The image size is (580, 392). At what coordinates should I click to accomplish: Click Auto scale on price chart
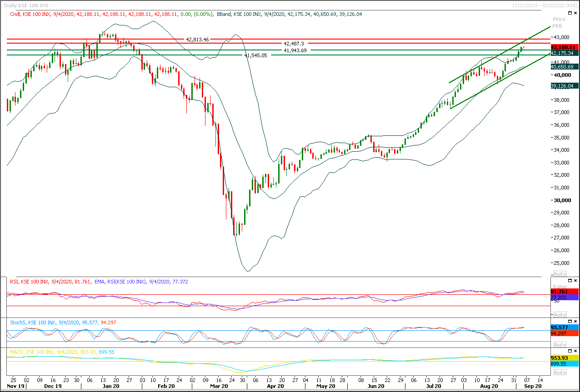(x=560, y=274)
